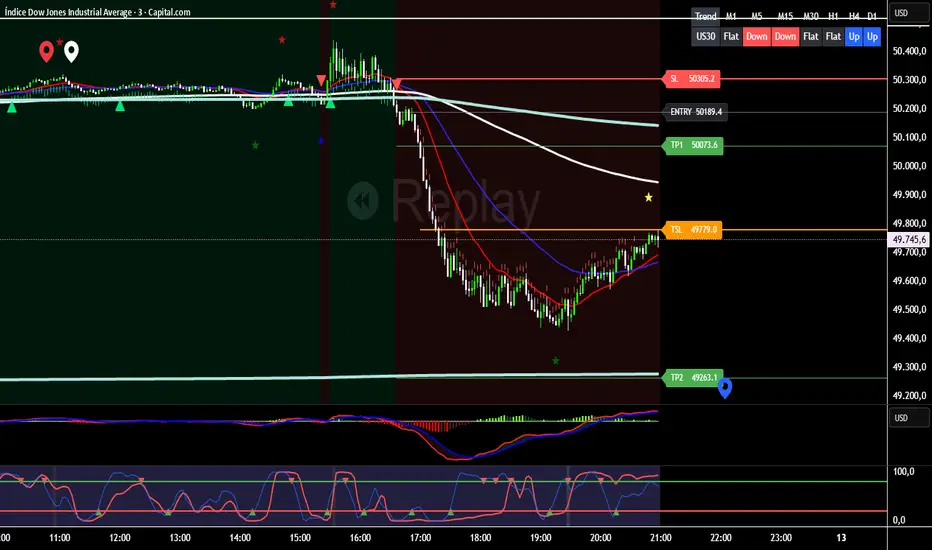Click the 50.300,0 price axis label
Viewport: 932px width, 550px height.
pyautogui.click(x=909, y=80)
